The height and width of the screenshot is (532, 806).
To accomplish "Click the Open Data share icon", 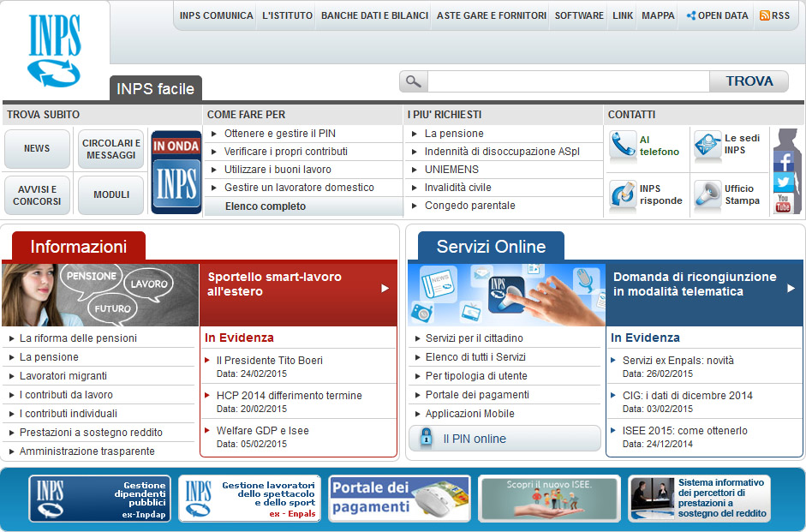I will (691, 15).
